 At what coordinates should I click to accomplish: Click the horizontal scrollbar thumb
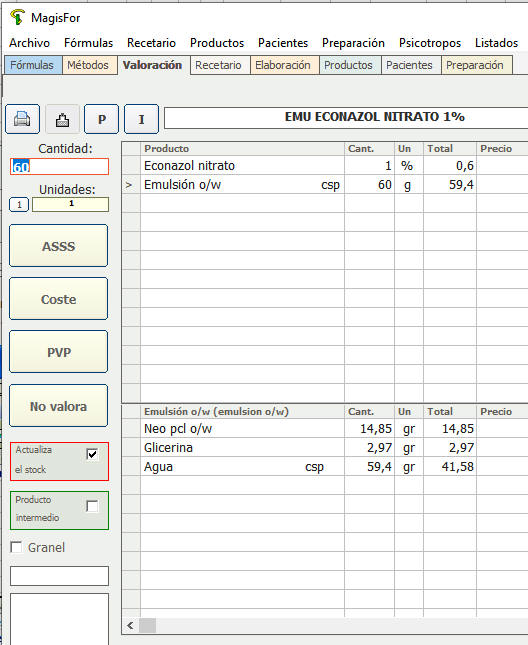[147, 626]
